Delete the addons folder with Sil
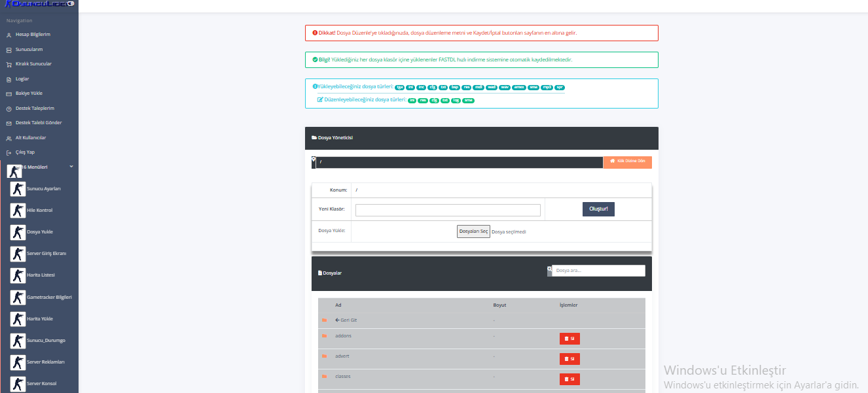Viewport: 868px width, 393px height. (570, 339)
